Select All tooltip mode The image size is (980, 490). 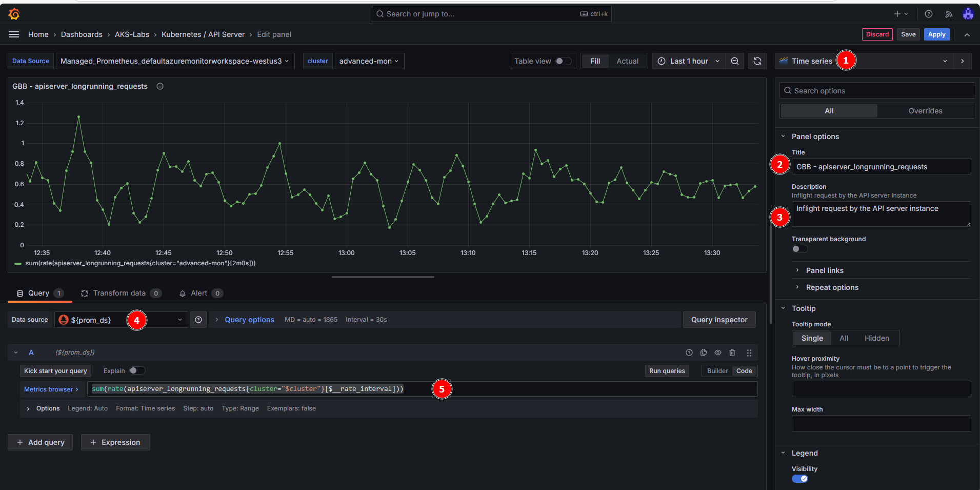tap(844, 338)
